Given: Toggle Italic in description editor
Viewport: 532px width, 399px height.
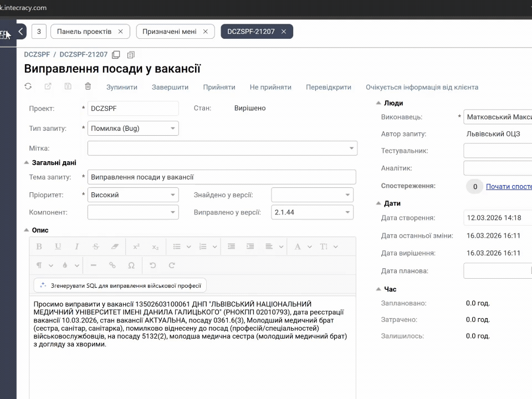Looking at the screenshot, I should click(x=77, y=247).
